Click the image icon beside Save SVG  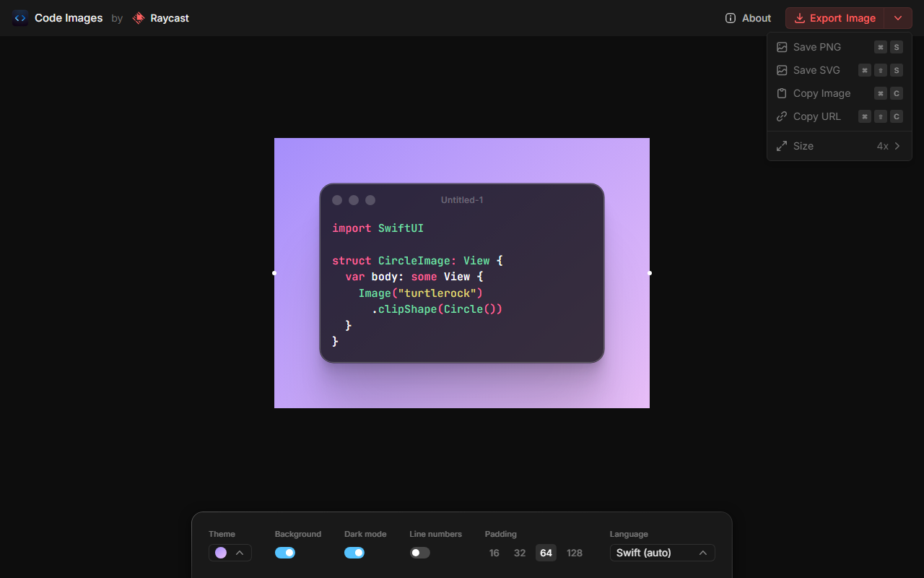pos(782,70)
